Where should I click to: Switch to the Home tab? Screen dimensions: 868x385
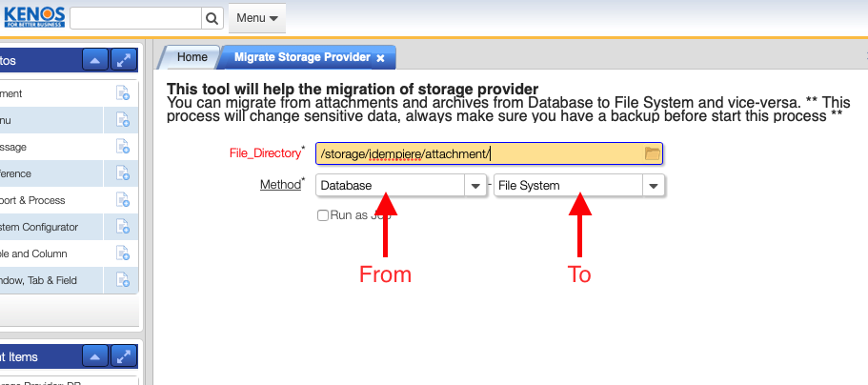[192, 57]
